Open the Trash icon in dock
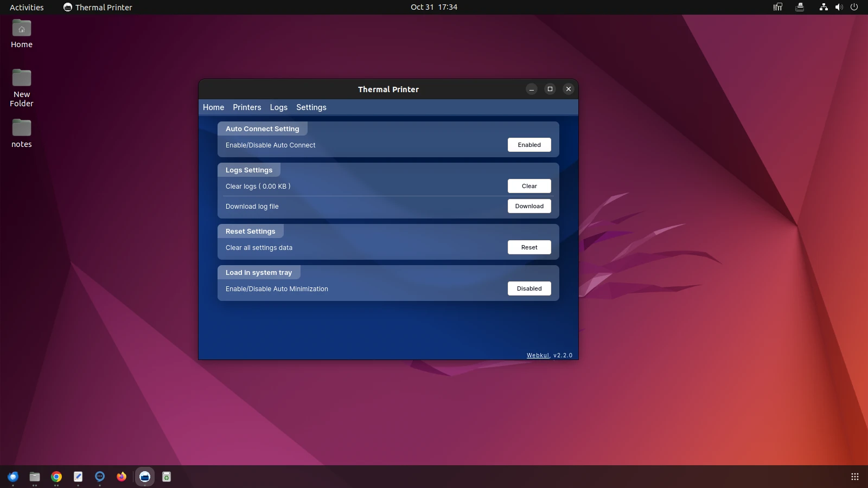This screenshot has width=868, height=488. [x=167, y=477]
